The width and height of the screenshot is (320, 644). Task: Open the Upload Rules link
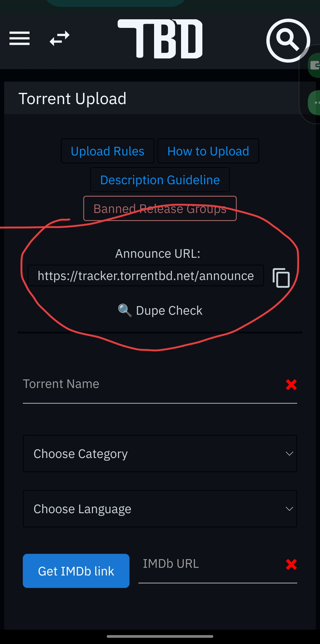[108, 151]
